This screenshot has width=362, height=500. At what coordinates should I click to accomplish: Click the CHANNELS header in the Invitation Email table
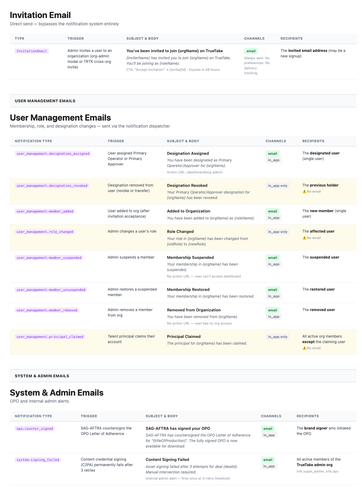254,39
